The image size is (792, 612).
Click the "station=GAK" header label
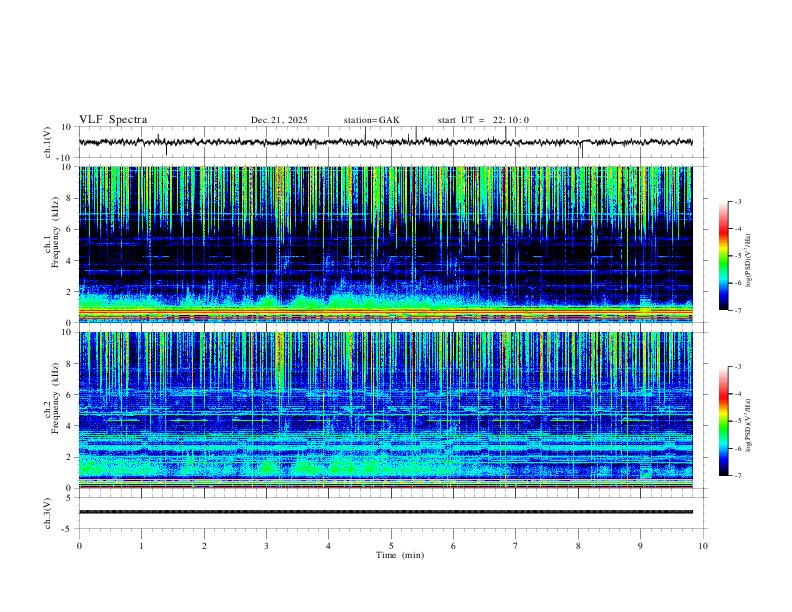pyautogui.click(x=371, y=120)
